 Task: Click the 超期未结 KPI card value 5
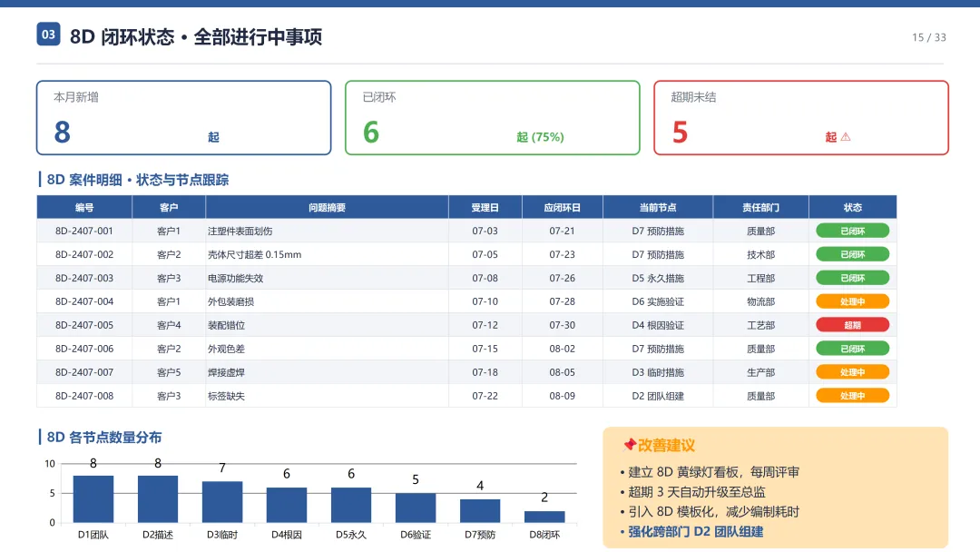coord(680,132)
